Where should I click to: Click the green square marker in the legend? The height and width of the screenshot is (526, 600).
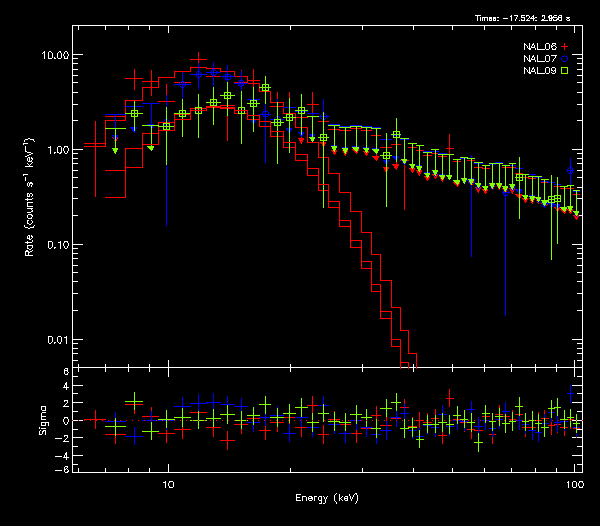pos(565,71)
